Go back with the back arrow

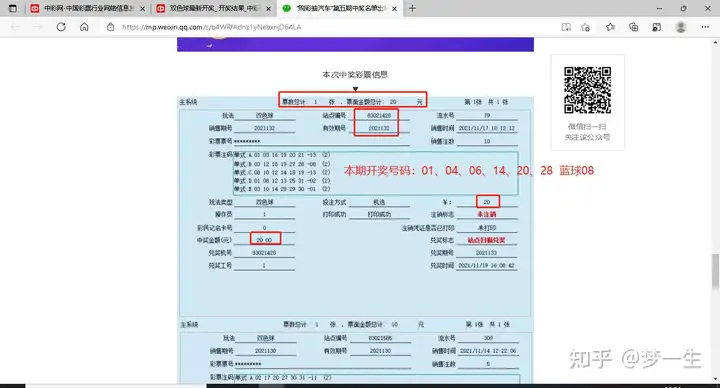[x=15, y=27]
